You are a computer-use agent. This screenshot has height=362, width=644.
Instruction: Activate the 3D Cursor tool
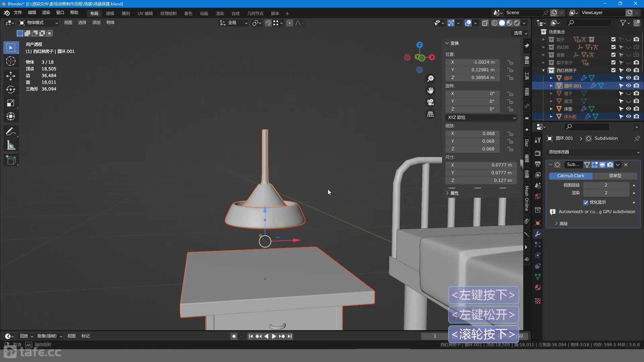point(11,61)
